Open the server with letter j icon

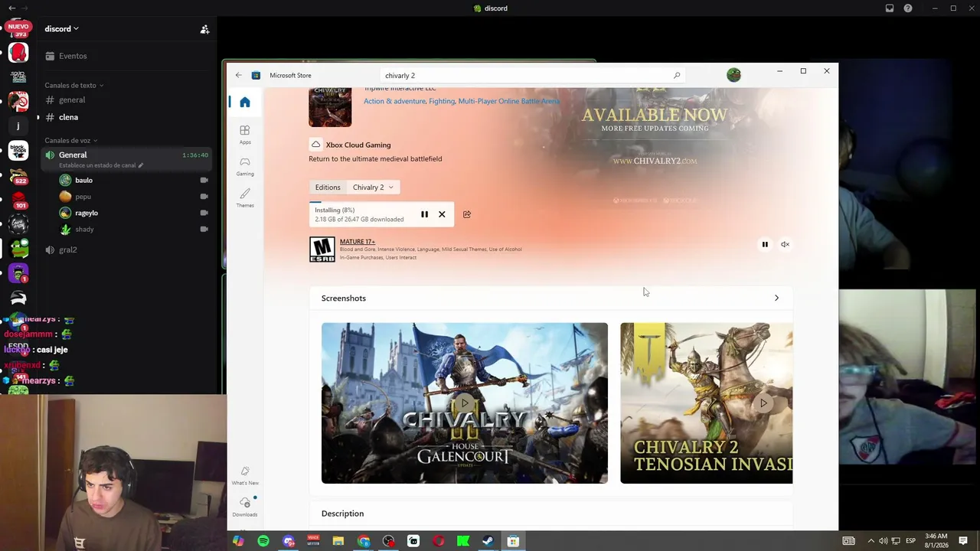click(x=18, y=126)
